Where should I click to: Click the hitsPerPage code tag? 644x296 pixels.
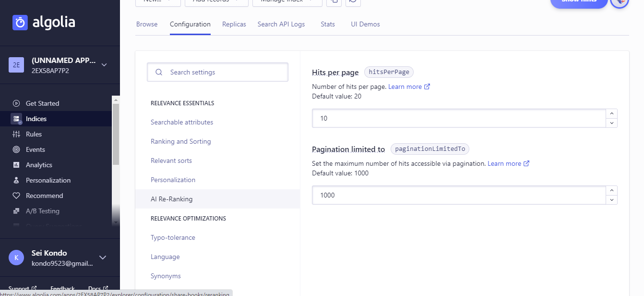(389, 72)
